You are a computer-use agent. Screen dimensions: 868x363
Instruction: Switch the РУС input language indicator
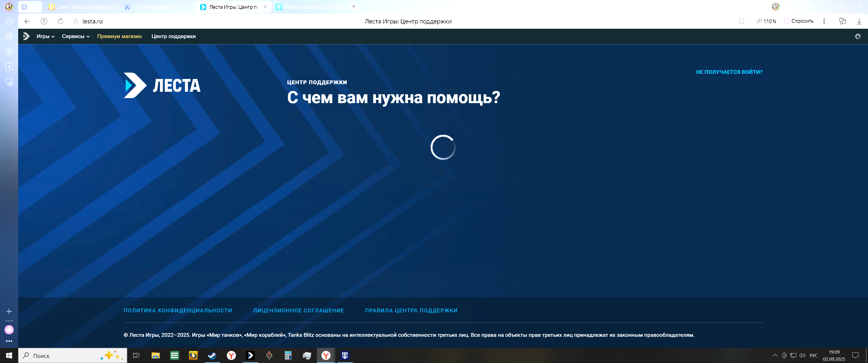tap(813, 355)
